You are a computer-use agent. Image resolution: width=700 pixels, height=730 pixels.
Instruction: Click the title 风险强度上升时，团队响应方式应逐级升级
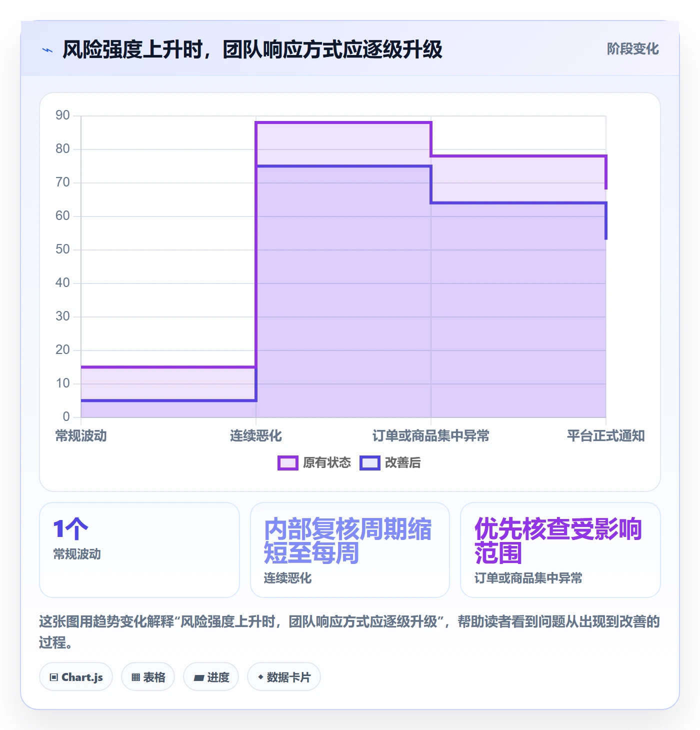click(252, 49)
